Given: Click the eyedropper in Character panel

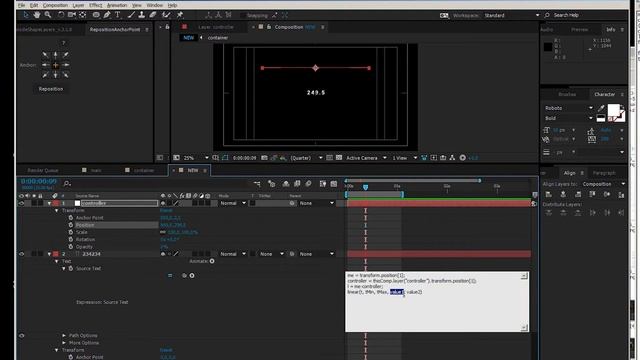Looking at the screenshot, I should [601, 108].
